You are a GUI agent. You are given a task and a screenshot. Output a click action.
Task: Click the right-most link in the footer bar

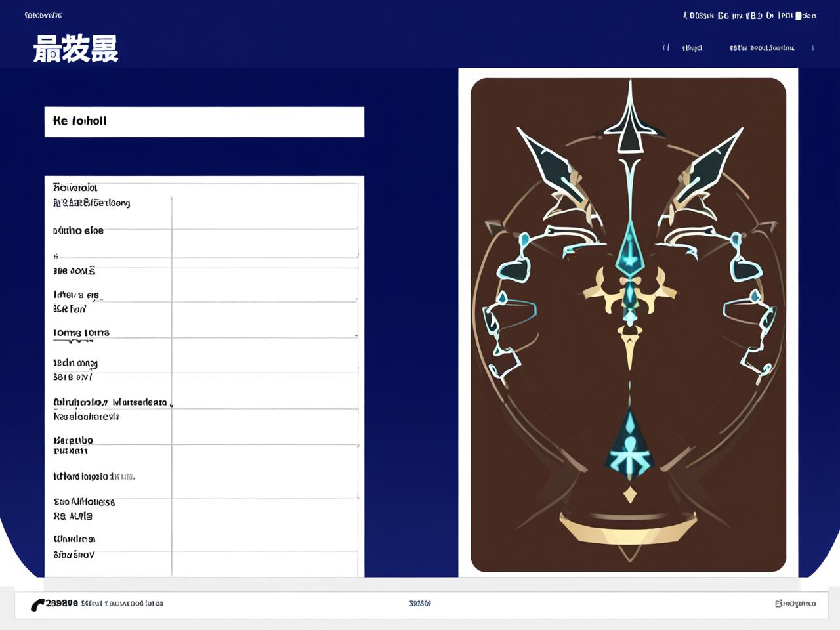coord(795,604)
